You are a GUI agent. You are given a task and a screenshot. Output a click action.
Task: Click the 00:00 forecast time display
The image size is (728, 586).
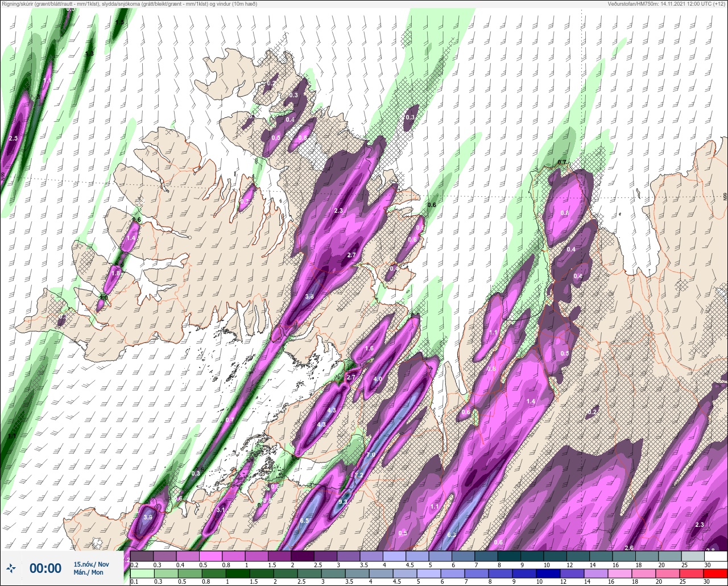[45, 568]
